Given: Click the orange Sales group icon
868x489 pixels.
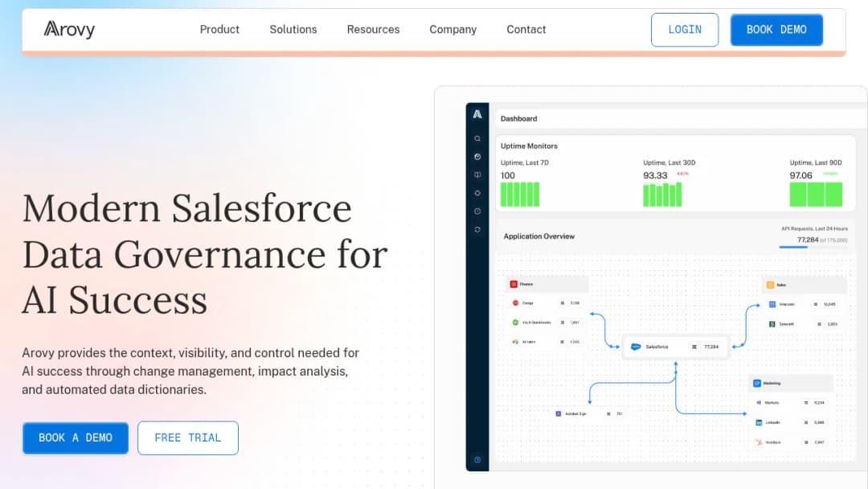Looking at the screenshot, I should point(770,286).
